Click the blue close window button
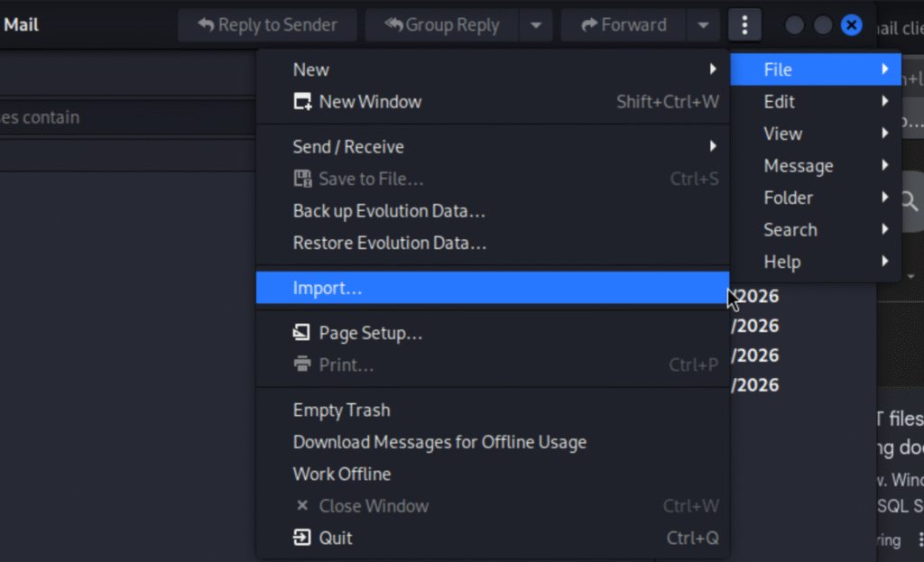The image size is (924, 562). pyautogui.click(x=851, y=25)
